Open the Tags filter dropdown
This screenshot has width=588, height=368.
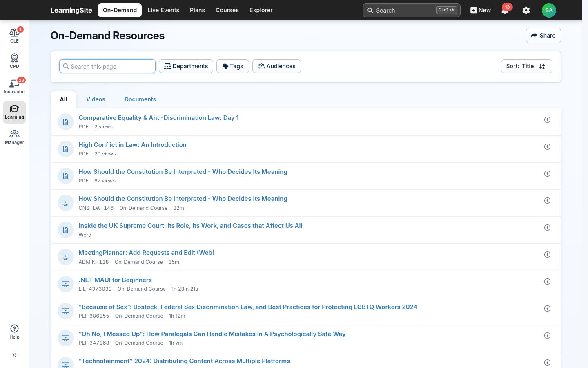pyautogui.click(x=233, y=66)
